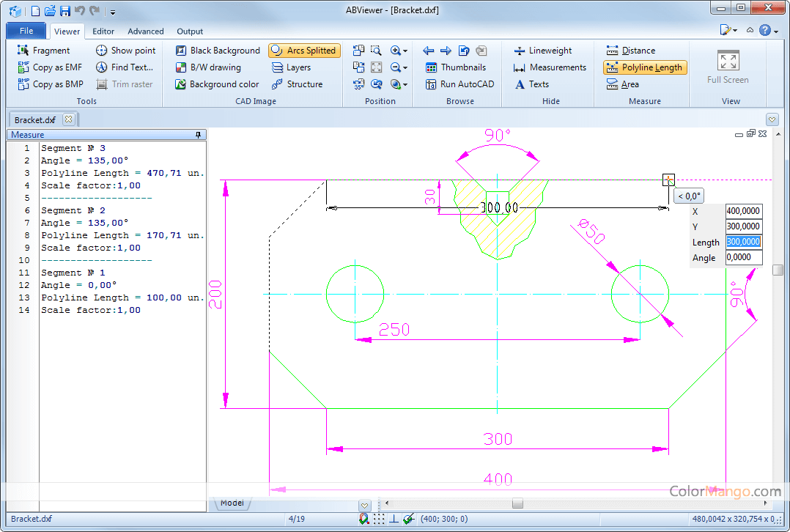Disable the Arcs Splitted toggle
The height and width of the screenshot is (532, 790).
coord(303,51)
